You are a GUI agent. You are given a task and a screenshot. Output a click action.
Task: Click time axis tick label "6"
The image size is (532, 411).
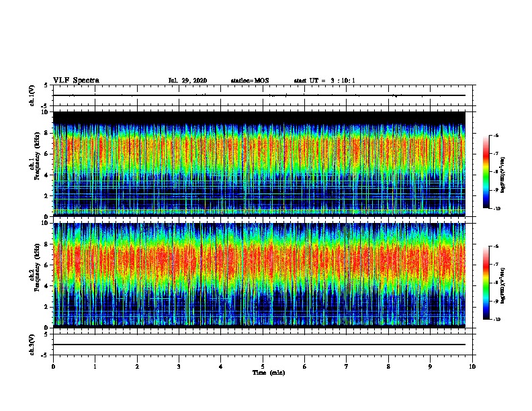pos(305,367)
